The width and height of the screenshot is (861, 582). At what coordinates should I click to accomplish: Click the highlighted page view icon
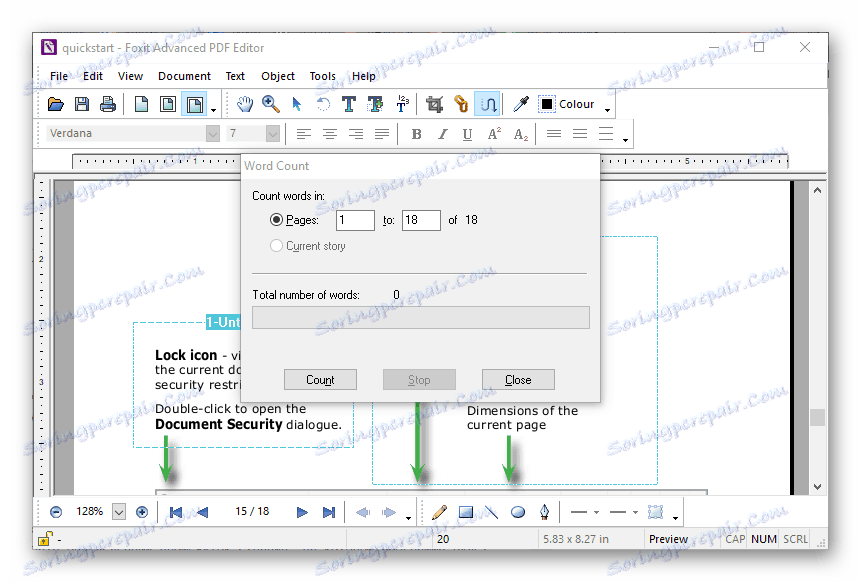pos(194,104)
